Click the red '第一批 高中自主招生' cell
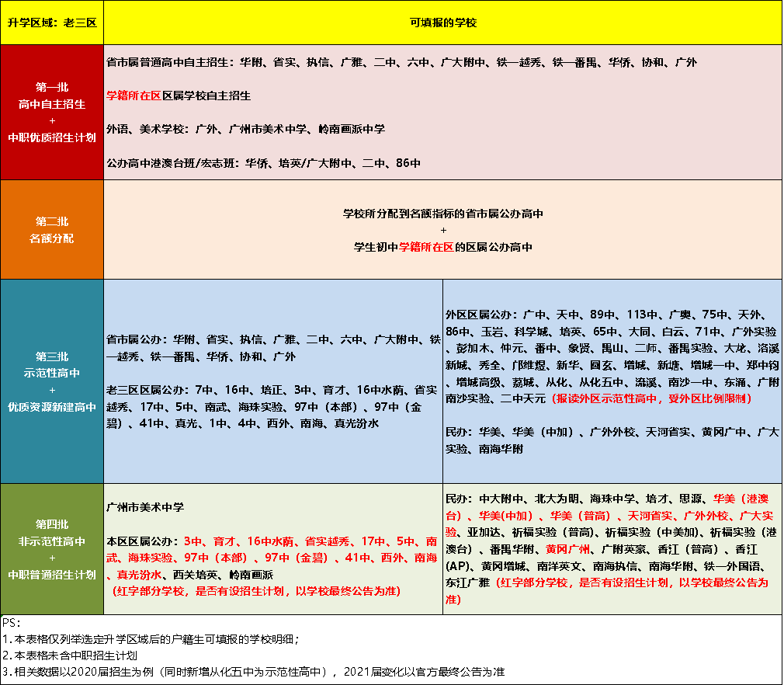784x685 pixels. (x=52, y=112)
